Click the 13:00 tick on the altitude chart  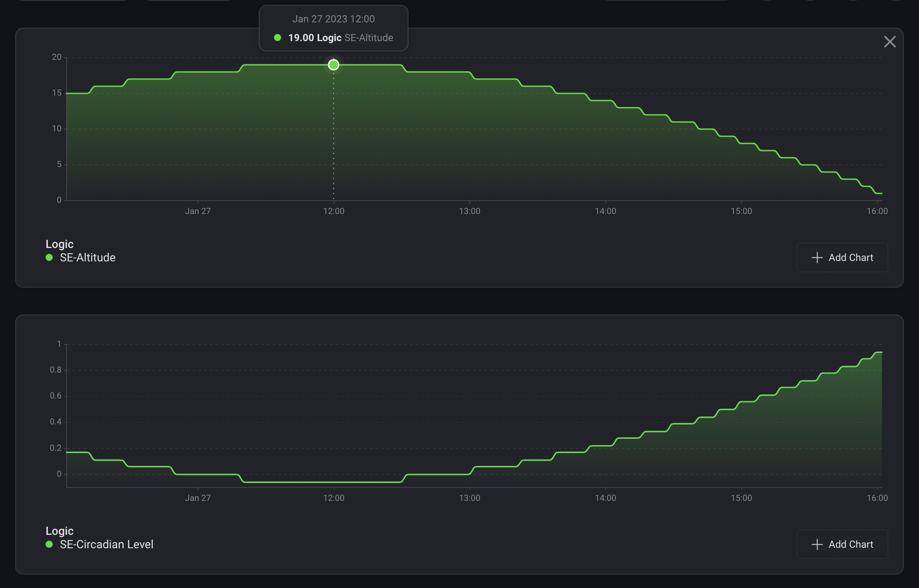click(x=469, y=211)
